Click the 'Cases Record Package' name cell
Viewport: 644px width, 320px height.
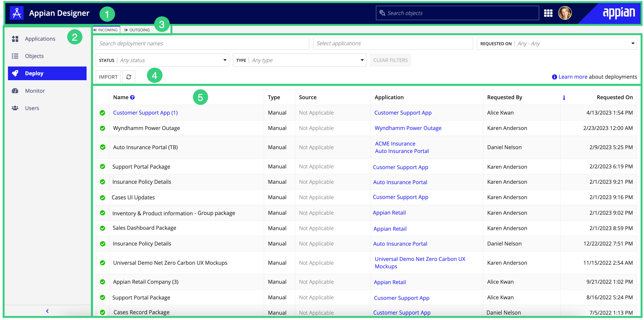point(141,312)
